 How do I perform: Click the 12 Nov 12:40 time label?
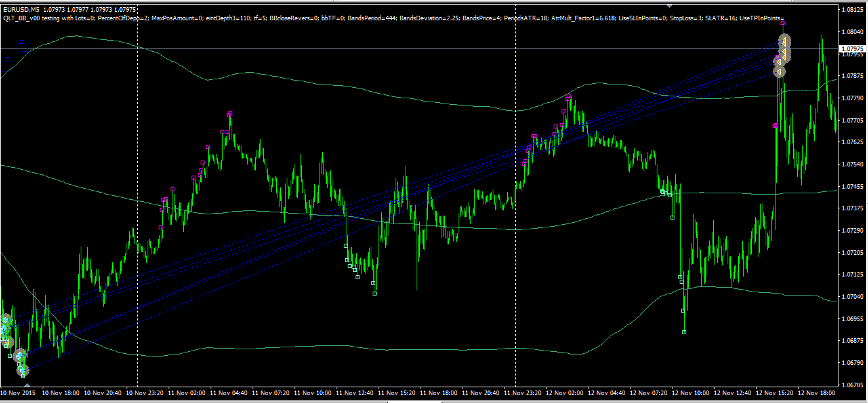[x=734, y=393]
